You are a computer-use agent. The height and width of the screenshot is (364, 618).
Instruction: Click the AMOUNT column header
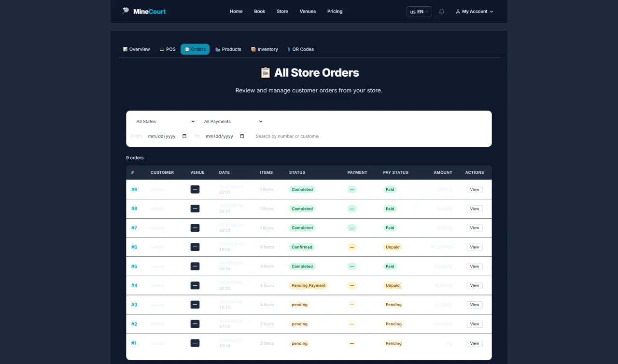pyautogui.click(x=443, y=172)
